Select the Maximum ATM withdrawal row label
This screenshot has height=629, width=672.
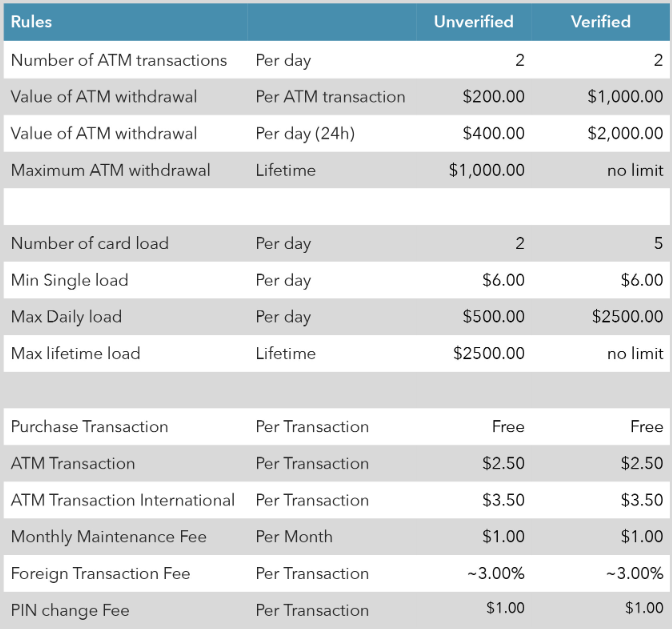(x=111, y=171)
